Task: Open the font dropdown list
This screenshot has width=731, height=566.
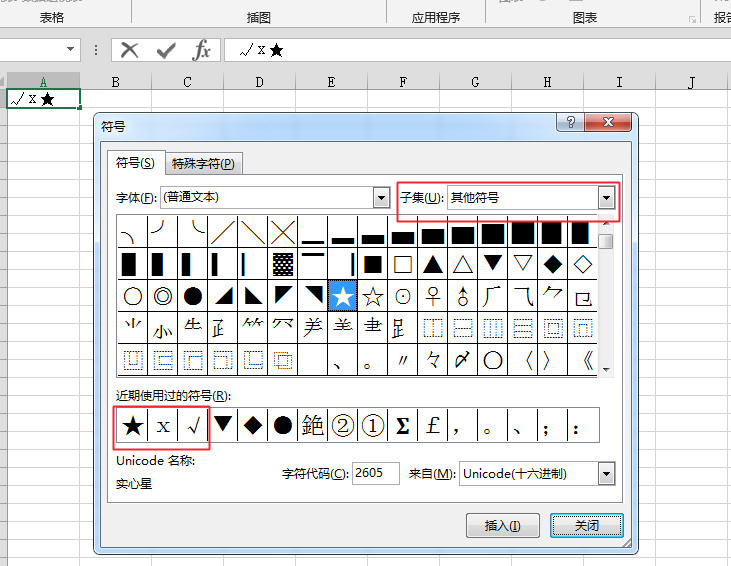Action: click(x=381, y=198)
